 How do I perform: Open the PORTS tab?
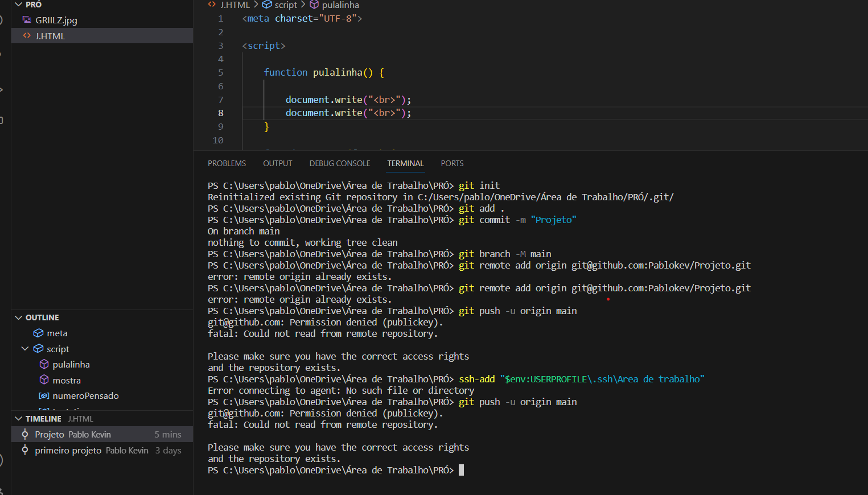(x=452, y=163)
